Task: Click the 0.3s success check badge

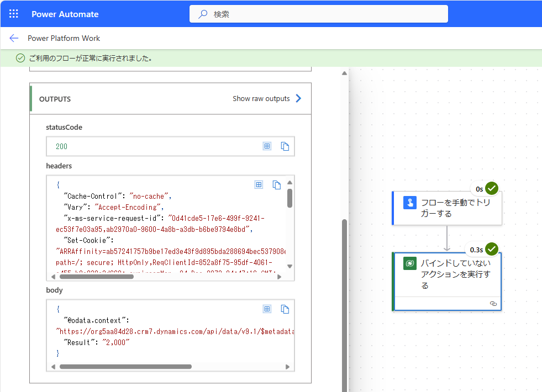Action: (492, 249)
